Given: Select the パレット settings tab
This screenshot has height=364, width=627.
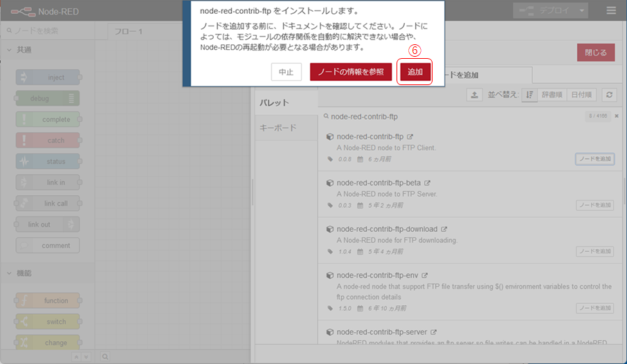Looking at the screenshot, I should click(274, 103).
